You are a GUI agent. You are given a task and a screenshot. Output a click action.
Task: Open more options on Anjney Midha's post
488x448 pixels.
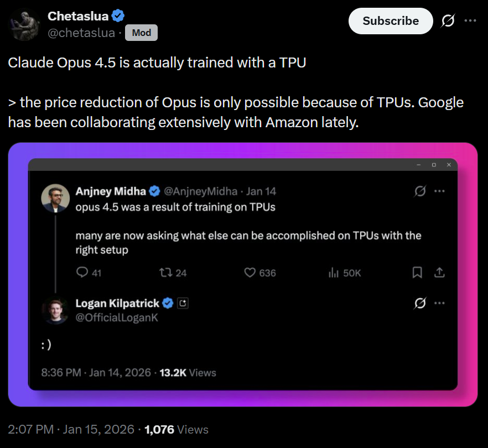439,191
